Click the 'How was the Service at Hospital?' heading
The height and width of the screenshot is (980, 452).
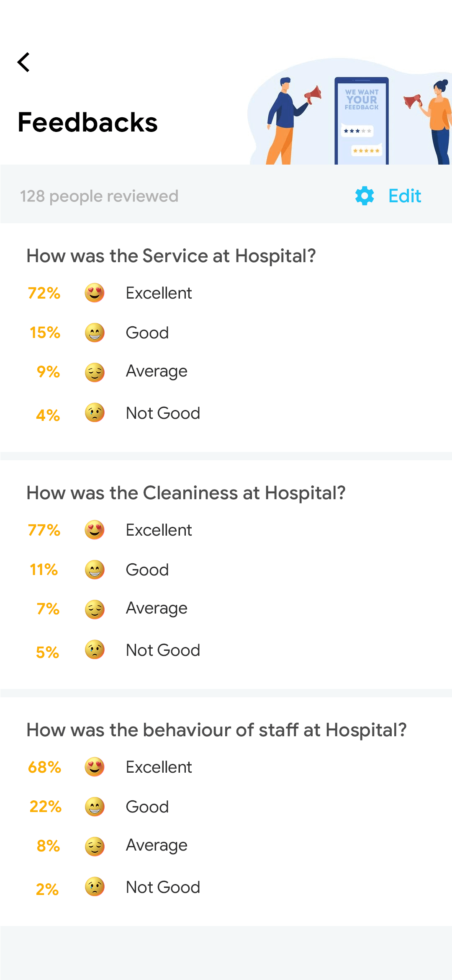(171, 256)
